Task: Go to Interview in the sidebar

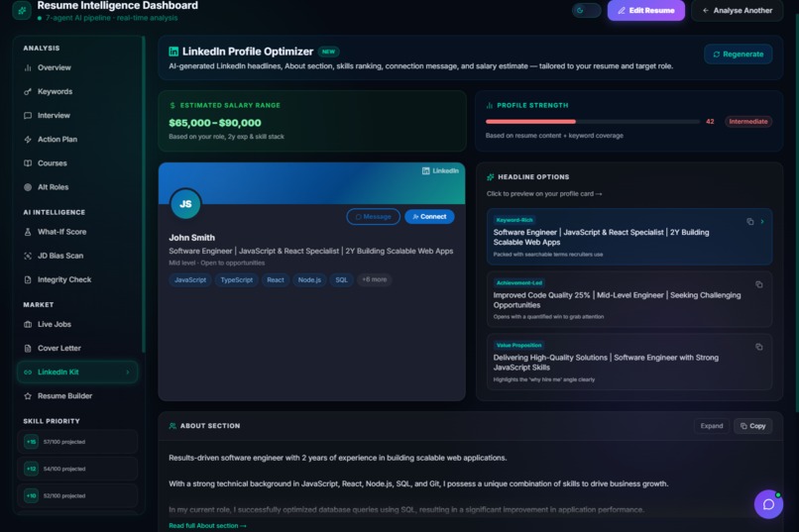Action: [x=77, y=116]
